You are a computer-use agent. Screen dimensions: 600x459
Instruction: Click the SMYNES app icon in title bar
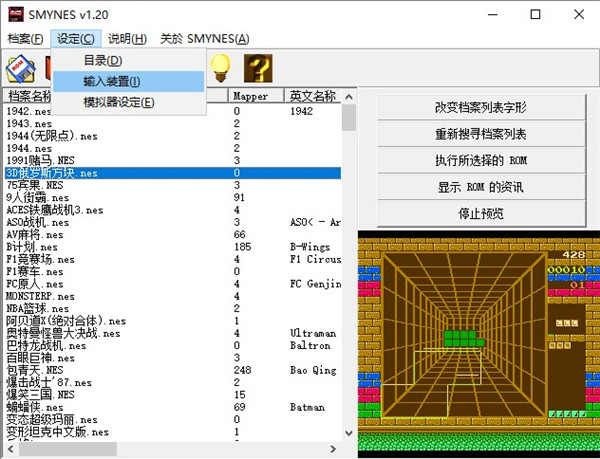pos(16,15)
